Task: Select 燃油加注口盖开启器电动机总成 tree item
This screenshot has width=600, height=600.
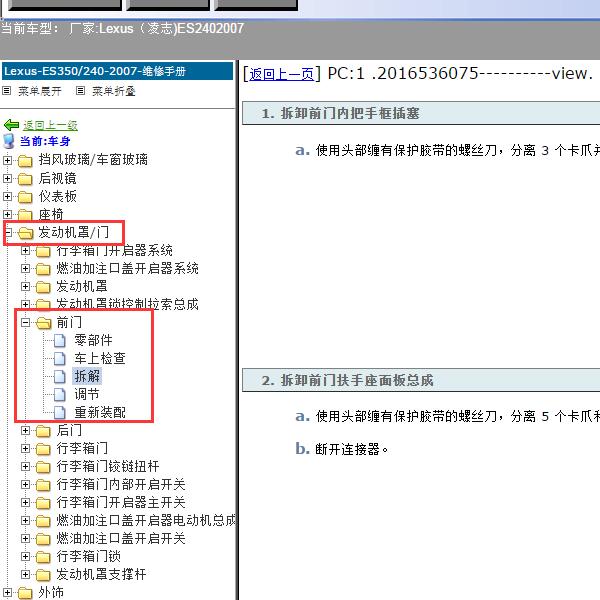Action: click(146, 520)
